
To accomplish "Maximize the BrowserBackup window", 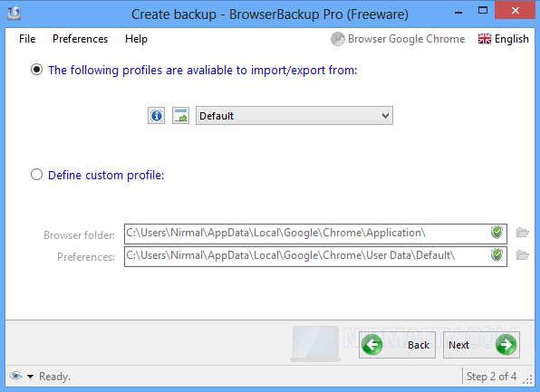I will click(x=483, y=11).
